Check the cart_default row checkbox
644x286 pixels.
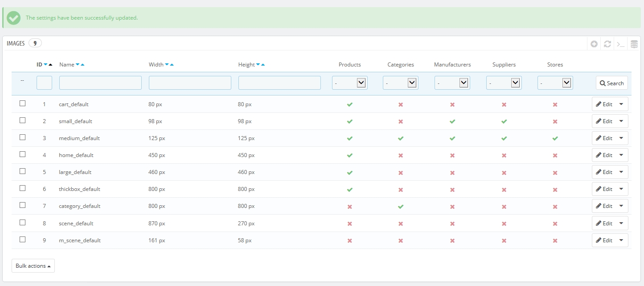pos(23,104)
